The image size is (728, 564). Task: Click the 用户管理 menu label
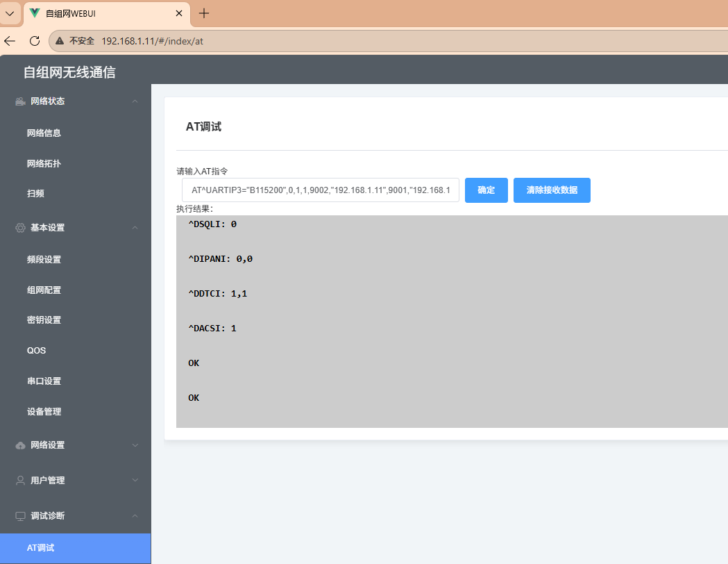click(47, 481)
